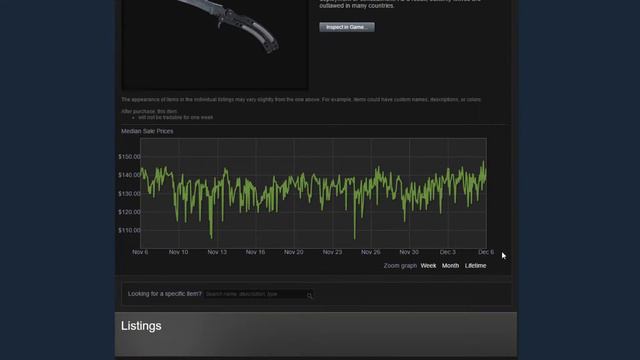640x360 pixels.
Task: Click the Nov 16 date label
Action: [255, 252]
